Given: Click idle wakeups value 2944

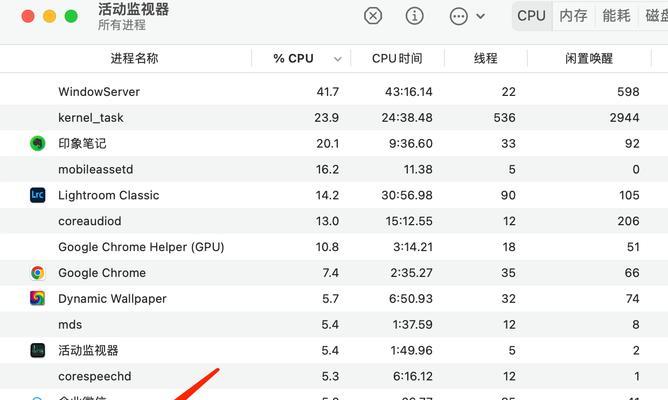Looking at the screenshot, I should coord(624,118).
